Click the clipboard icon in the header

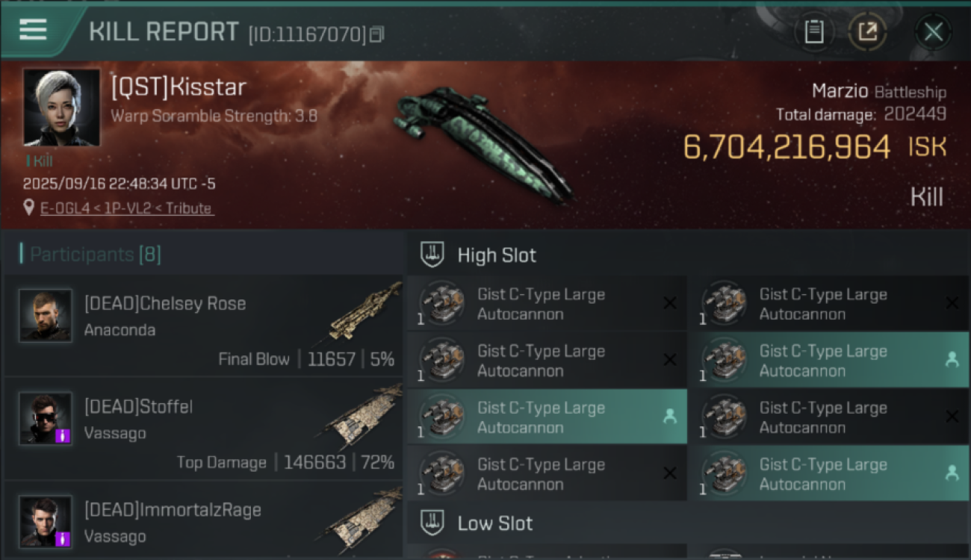pos(813,32)
